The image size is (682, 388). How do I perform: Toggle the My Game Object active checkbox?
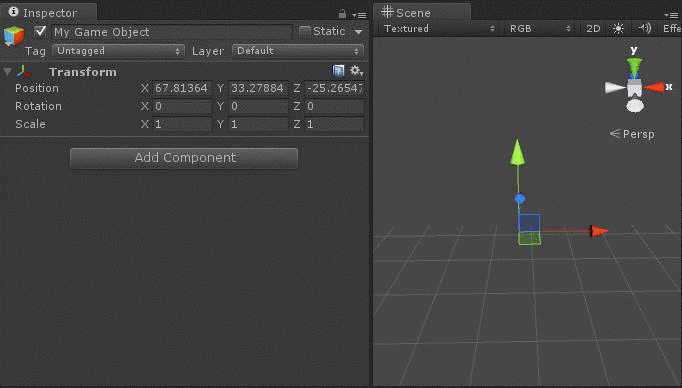[40, 31]
